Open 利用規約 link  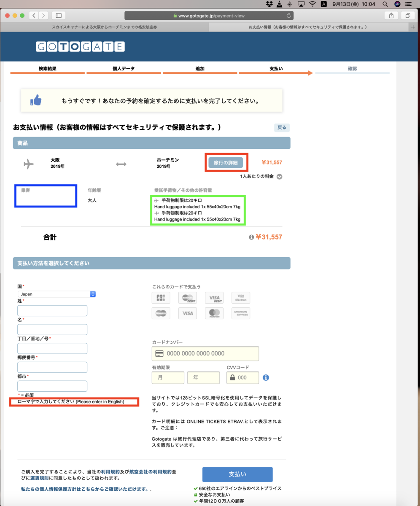point(110,471)
